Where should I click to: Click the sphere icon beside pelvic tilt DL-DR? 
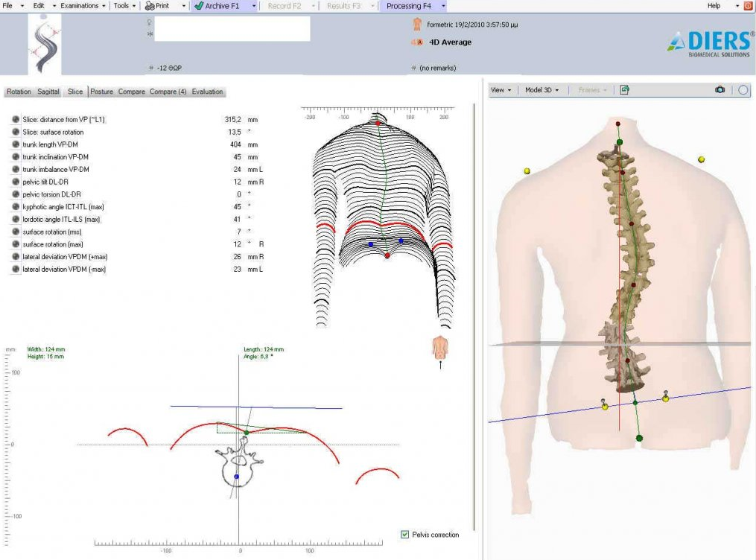point(16,182)
